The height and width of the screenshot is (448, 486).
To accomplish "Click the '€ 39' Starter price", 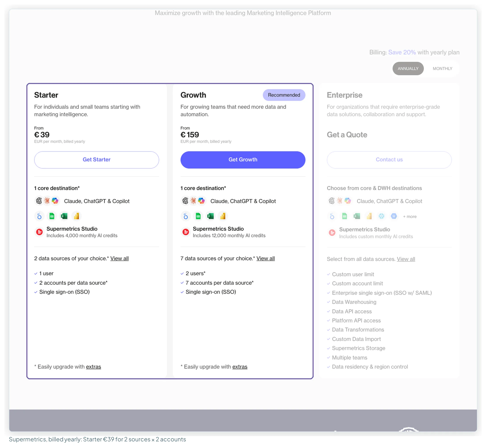I will pos(42,135).
